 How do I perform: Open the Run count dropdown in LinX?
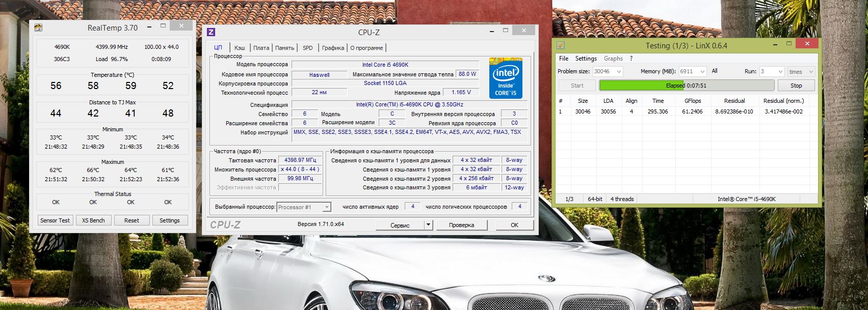click(x=779, y=72)
